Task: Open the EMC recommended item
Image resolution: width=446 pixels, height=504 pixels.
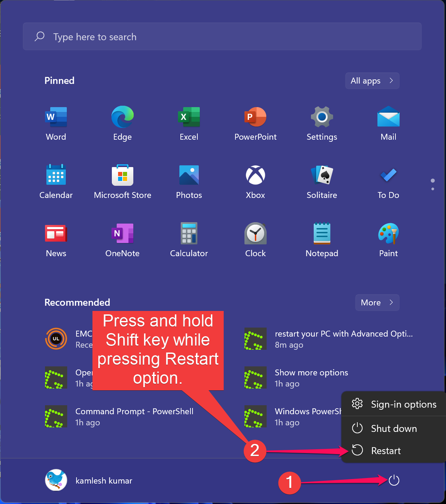Action: point(69,339)
